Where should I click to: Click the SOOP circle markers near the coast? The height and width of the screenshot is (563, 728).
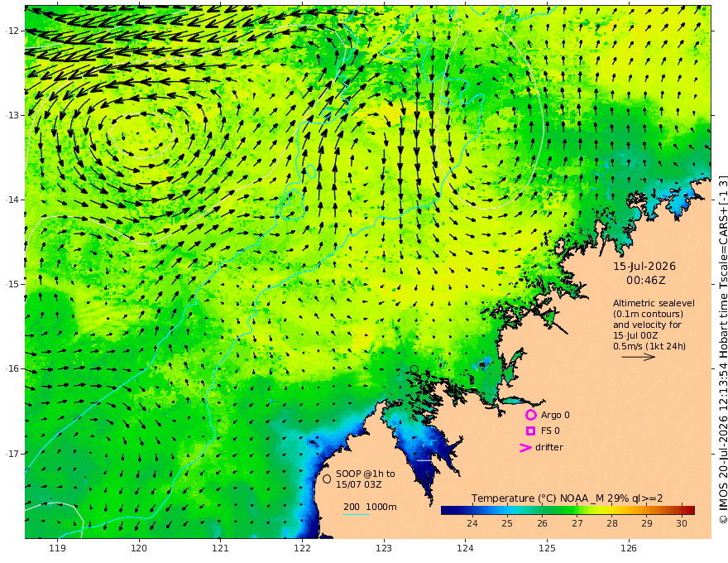pyautogui.click(x=419, y=373)
